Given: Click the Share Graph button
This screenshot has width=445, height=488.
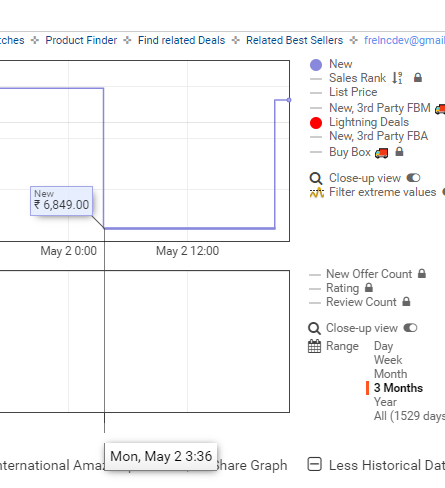Looking at the screenshot, I should [x=251, y=465].
